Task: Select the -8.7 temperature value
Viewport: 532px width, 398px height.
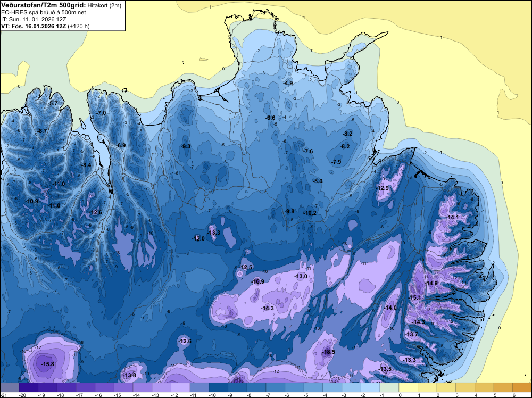Action: [41, 131]
